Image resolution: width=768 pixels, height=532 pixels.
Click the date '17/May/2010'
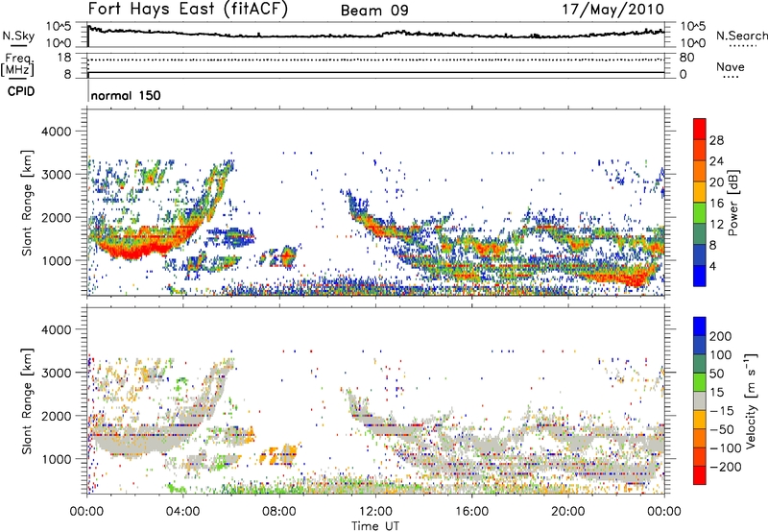point(613,10)
